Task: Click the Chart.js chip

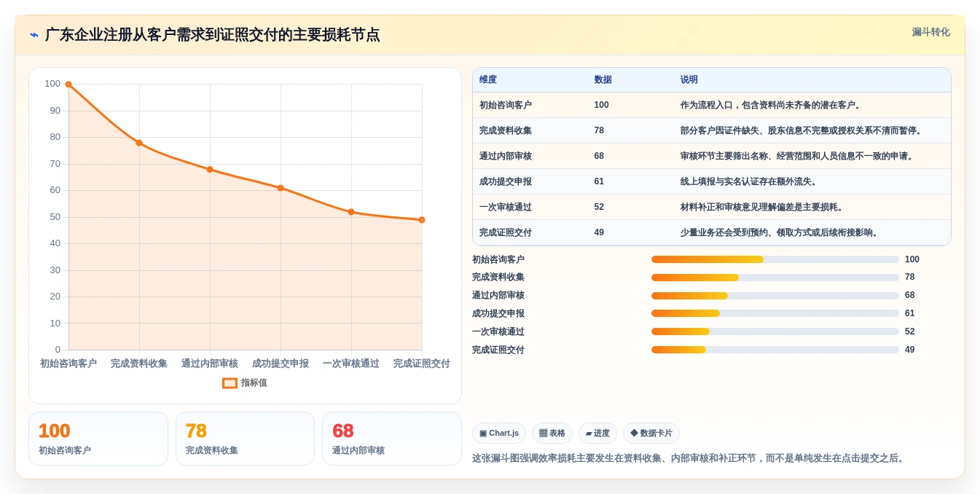Action: point(499,434)
